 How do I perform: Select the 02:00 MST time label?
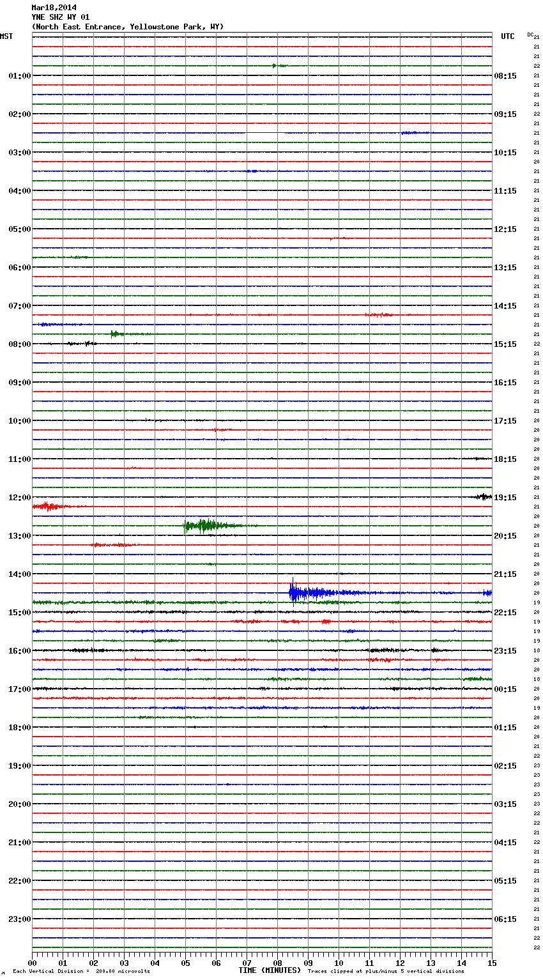pyautogui.click(x=20, y=114)
